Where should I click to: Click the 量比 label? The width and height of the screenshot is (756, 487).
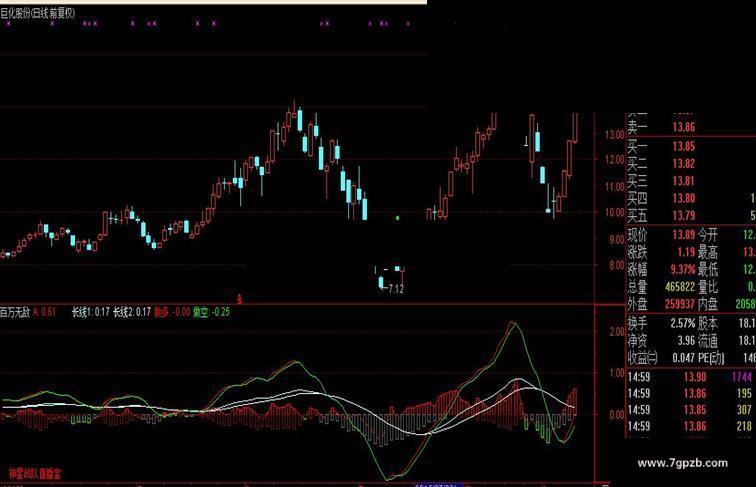tap(708, 287)
